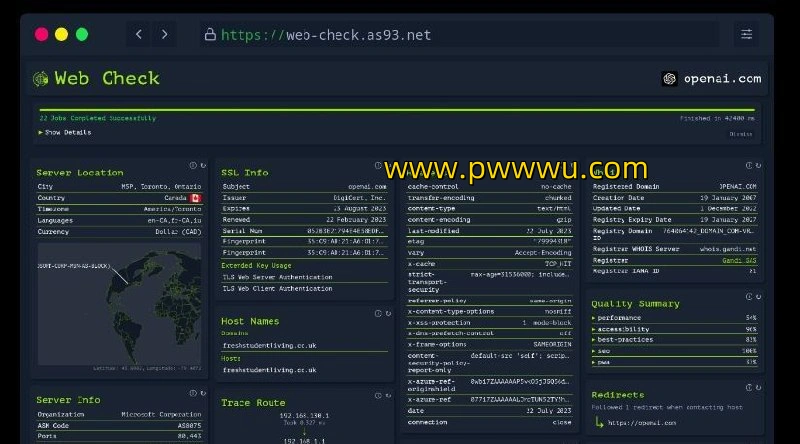
Task: Refresh the Trace Route card
Action: (x=388, y=396)
